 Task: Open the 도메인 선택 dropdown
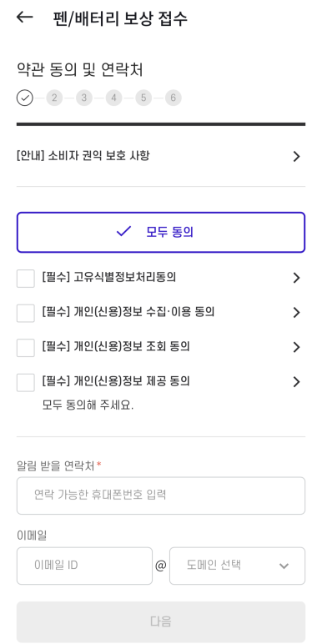coord(238,566)
